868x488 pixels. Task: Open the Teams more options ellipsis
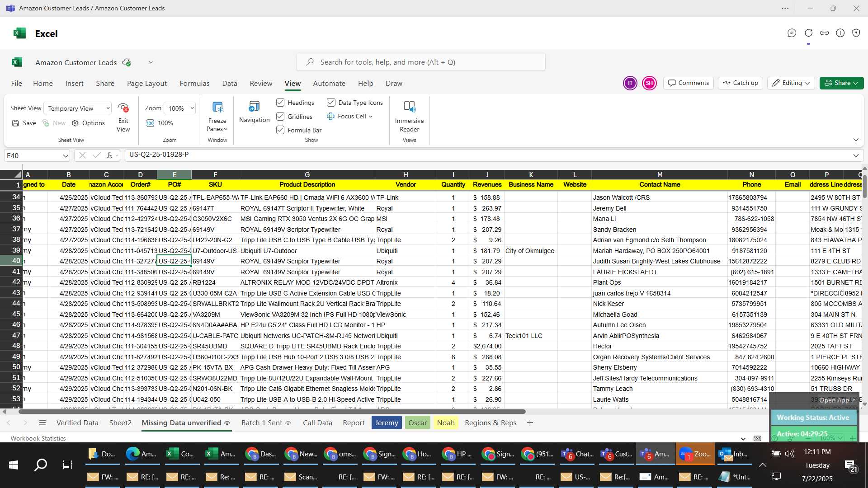coord(785,8)
